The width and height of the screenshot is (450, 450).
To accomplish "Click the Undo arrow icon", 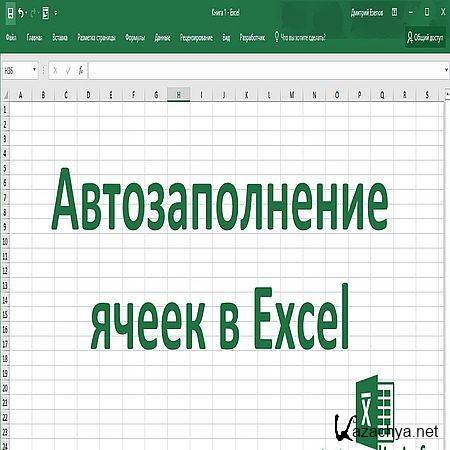I will tap(21, 13).
